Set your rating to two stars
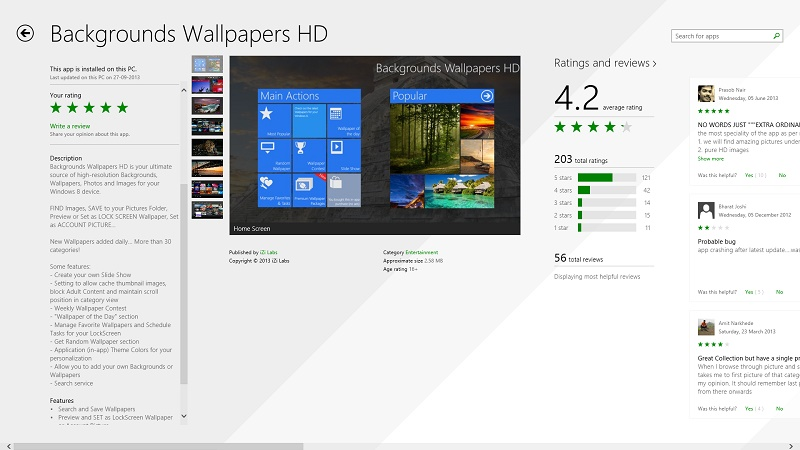Screen dimensions: 800x450 72,108
